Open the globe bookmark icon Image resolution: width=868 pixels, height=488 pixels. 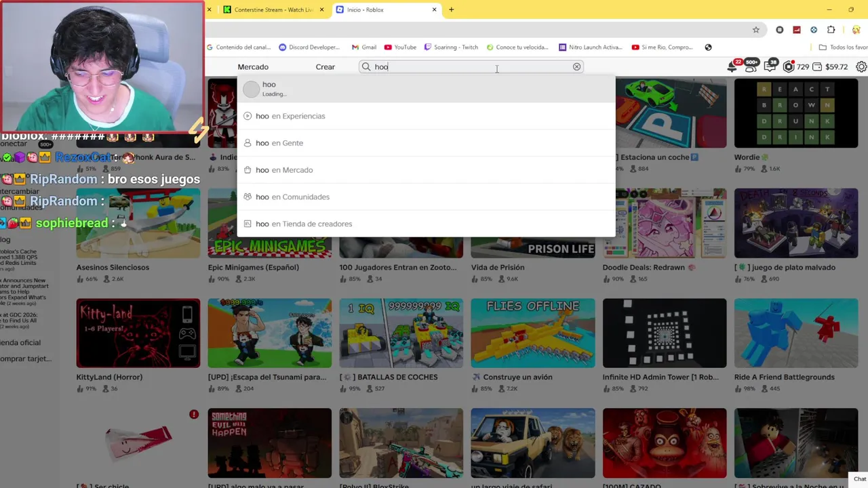[708, 47]
